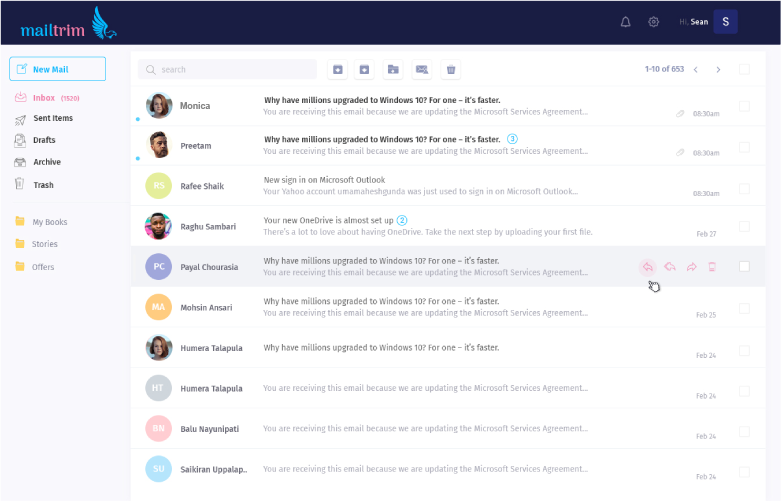The height and width of the screenshot is (501, 781).
Task: Click Monica's avatar photo
Action: click(x=159, y=106)
